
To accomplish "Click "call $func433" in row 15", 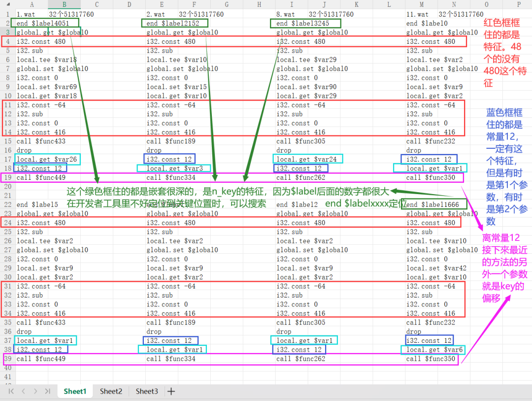I will click(41, 141).
